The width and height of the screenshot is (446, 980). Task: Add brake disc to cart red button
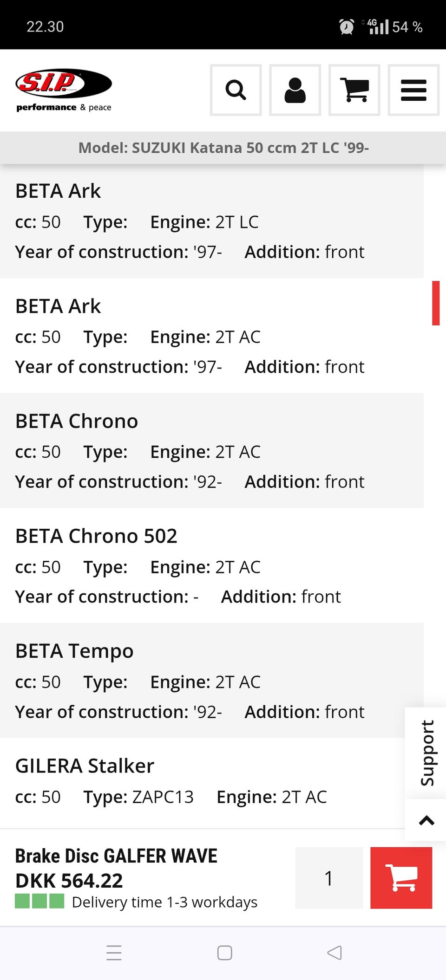pos(401,877)
